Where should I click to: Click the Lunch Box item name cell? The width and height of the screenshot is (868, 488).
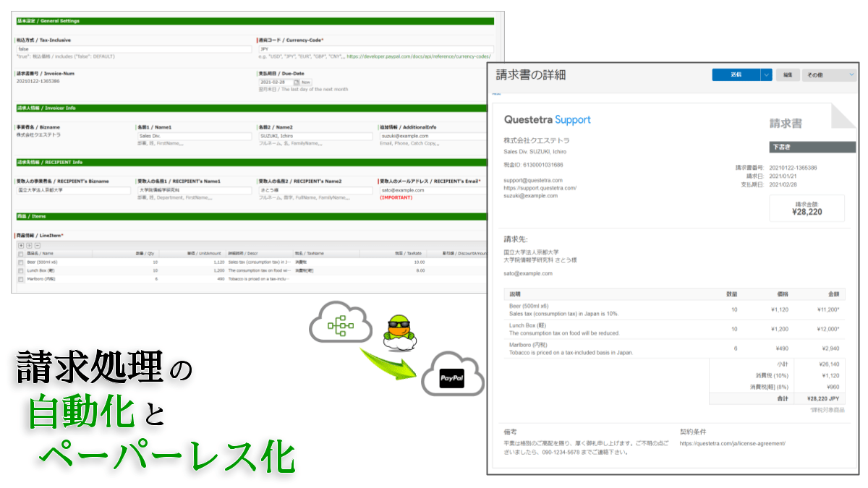click(x=41, y=270)
